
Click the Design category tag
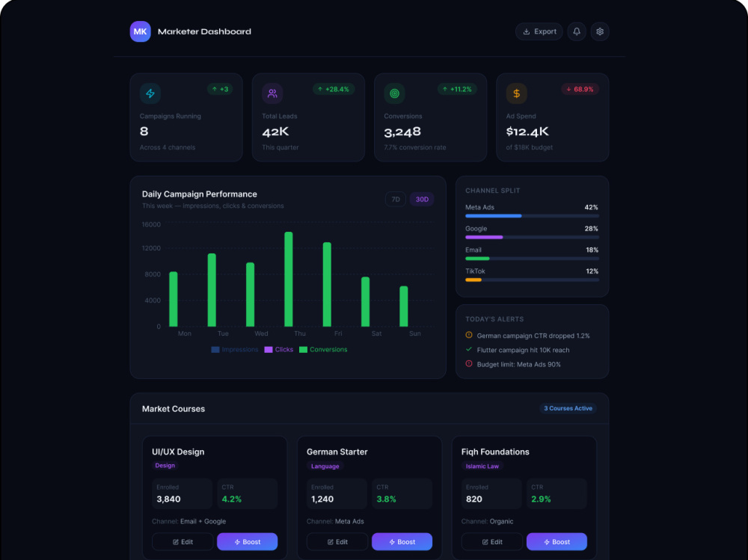coord(165,466)
